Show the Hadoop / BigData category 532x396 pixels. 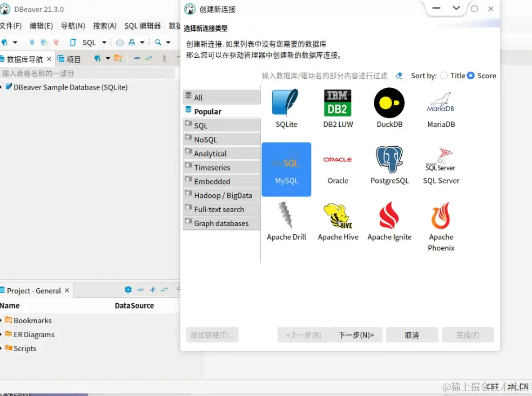coord(221,195)
